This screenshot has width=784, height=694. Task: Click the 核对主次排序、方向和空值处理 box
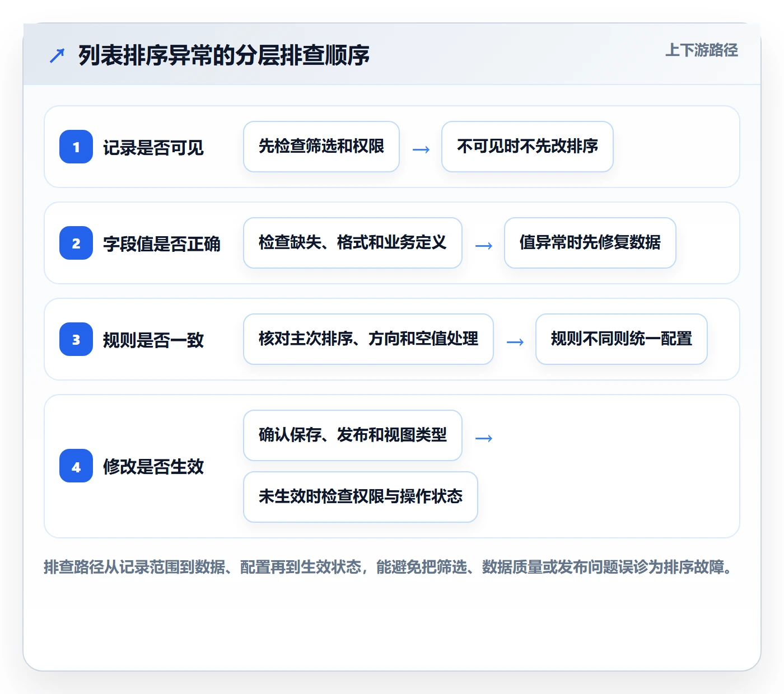368,339
